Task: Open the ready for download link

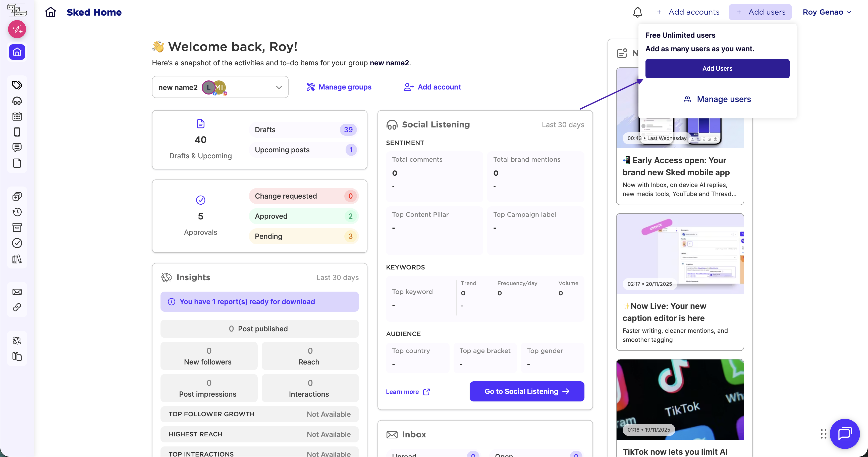Action: click(282, 301)
